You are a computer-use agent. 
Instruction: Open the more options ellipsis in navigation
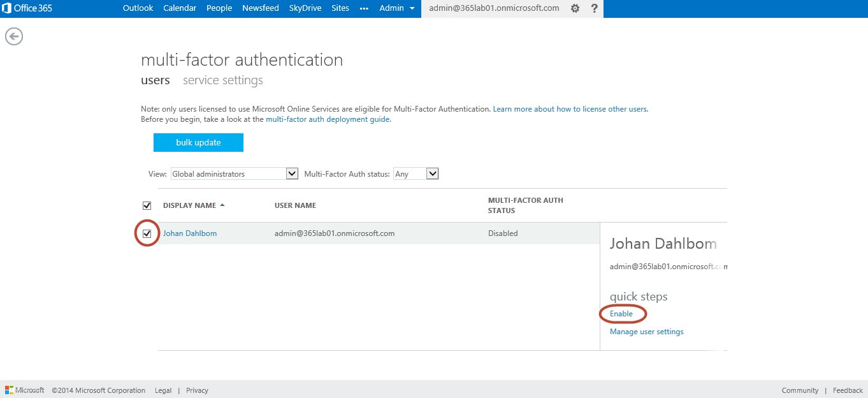tap(364, 8)
